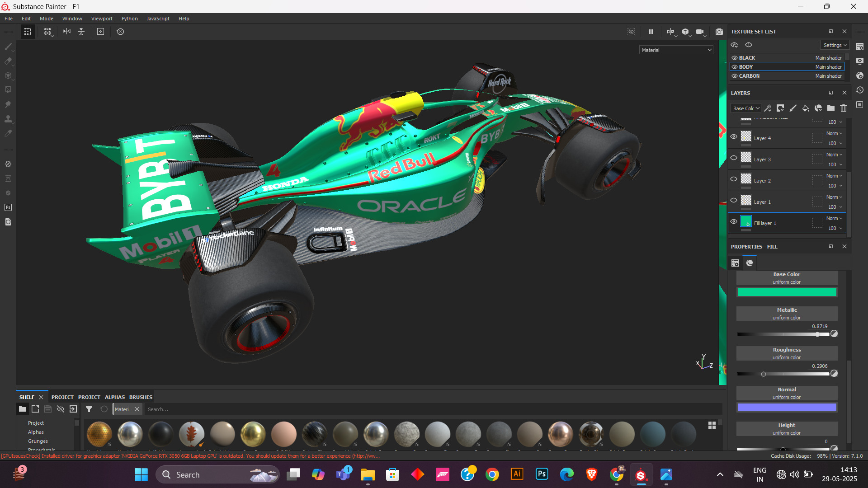Add effect with the magic wand icon

tap(768, 108)
